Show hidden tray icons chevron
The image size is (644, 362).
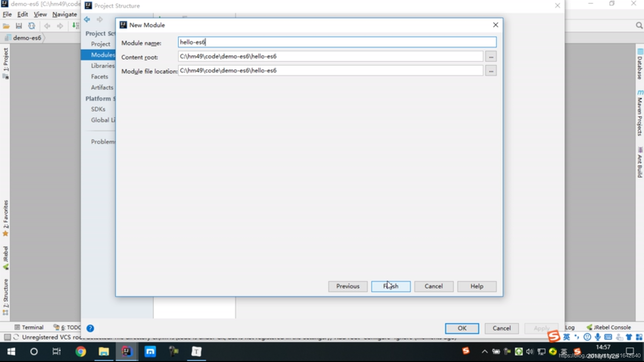[x=484, y=351]
